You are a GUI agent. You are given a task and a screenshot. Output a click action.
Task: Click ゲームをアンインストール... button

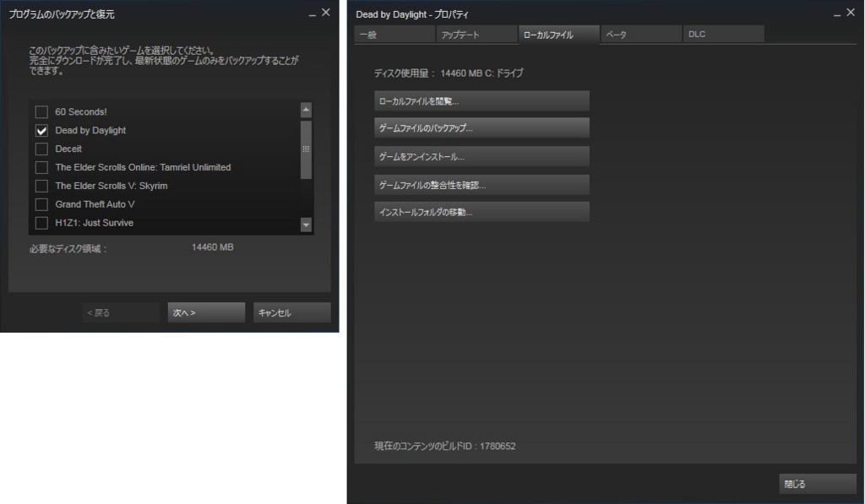click(x=481, y=157)
